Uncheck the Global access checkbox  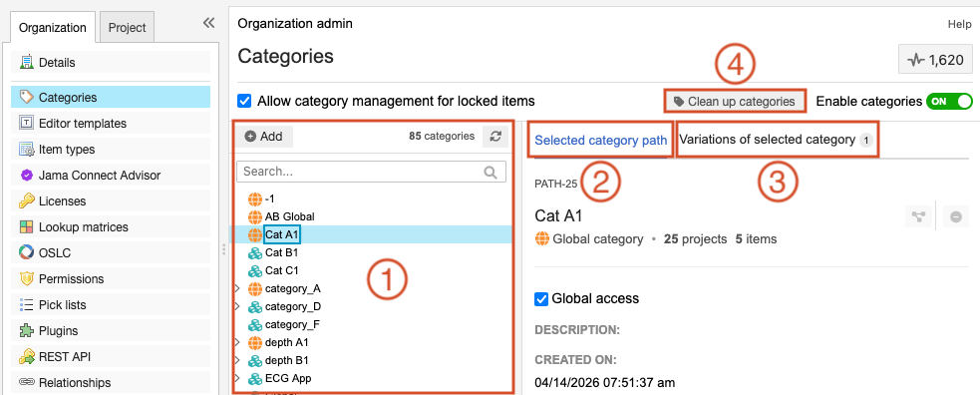[x=542, y=299]
